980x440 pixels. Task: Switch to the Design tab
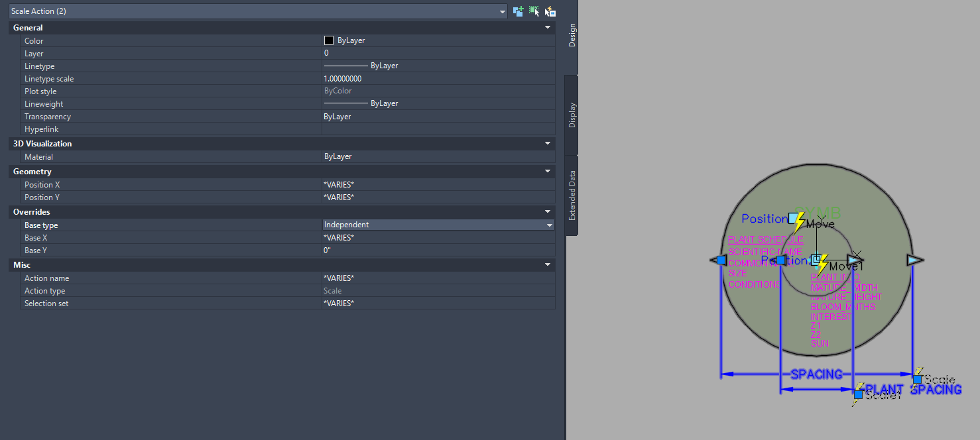(572, 35)
